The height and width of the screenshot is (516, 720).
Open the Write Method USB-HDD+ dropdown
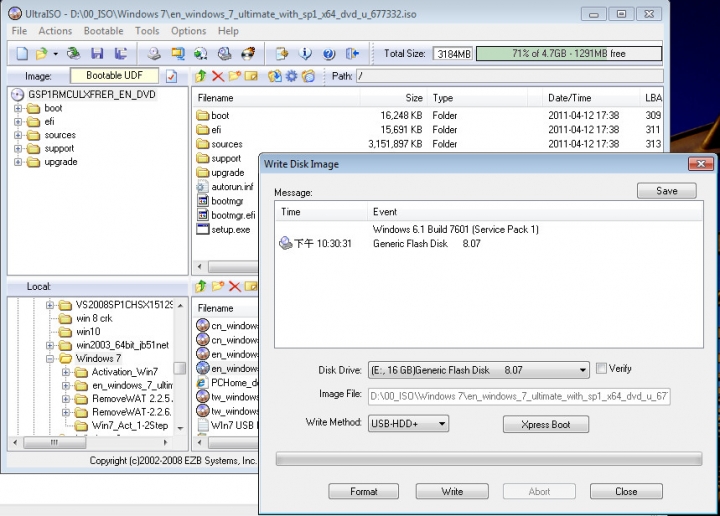coord(442,423)
